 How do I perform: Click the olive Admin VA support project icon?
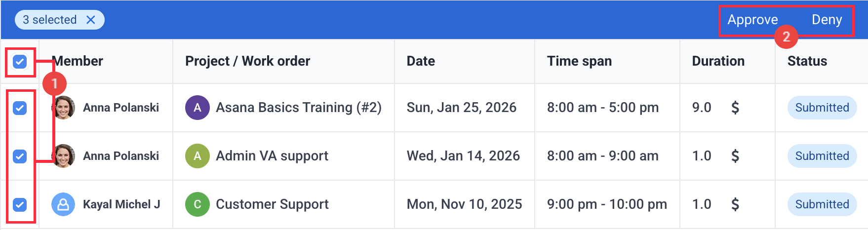pyautogui.click(x=197, y=156)
